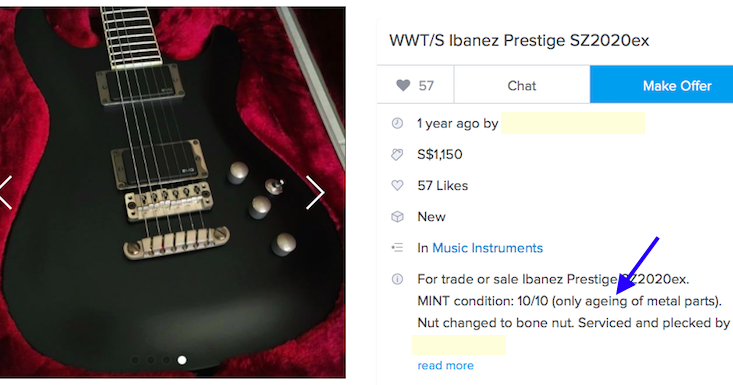Viewport: 733px width, 385px height.
Task: Click the heart like button showing 57
Action: point(415,85)
